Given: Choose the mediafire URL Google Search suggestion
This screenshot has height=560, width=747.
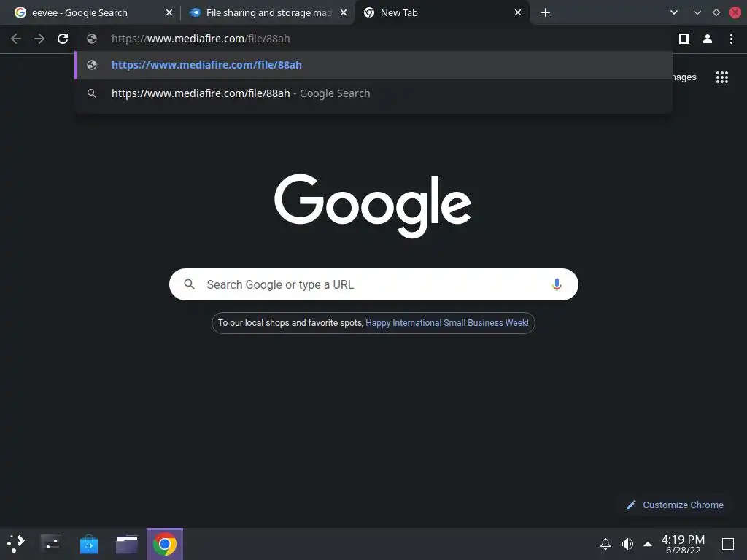Looking at the screenshot, I should tap(373, 93).
